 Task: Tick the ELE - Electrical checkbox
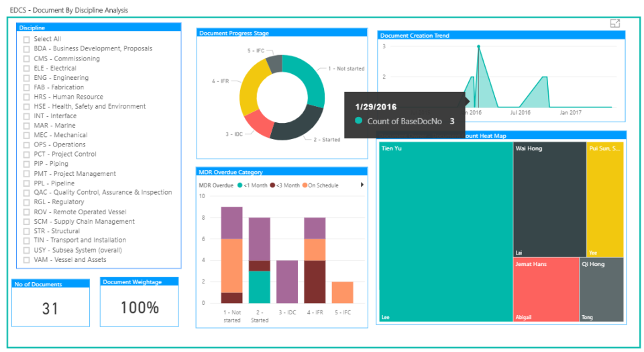click(x=27, y=69)
